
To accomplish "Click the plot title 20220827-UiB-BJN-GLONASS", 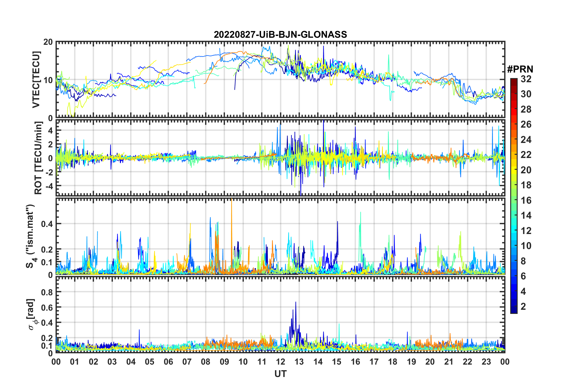I will (280, 35).
